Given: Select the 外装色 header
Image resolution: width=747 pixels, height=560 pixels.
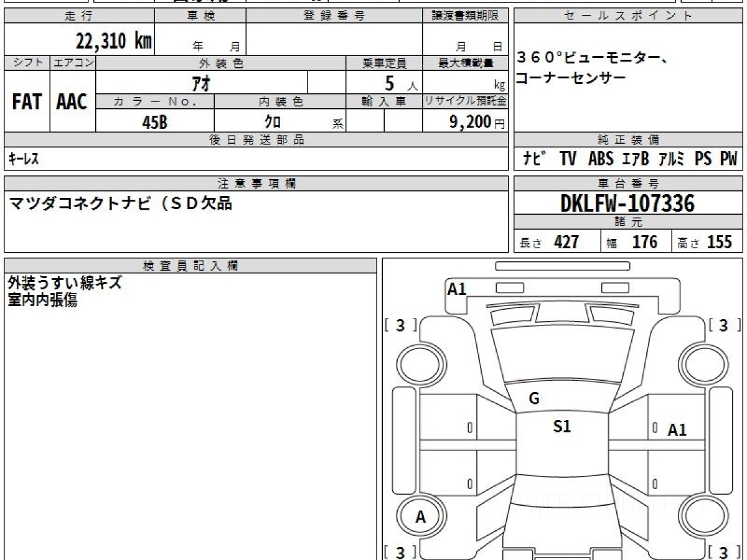Looking at the screenshot, I should 221,63.
